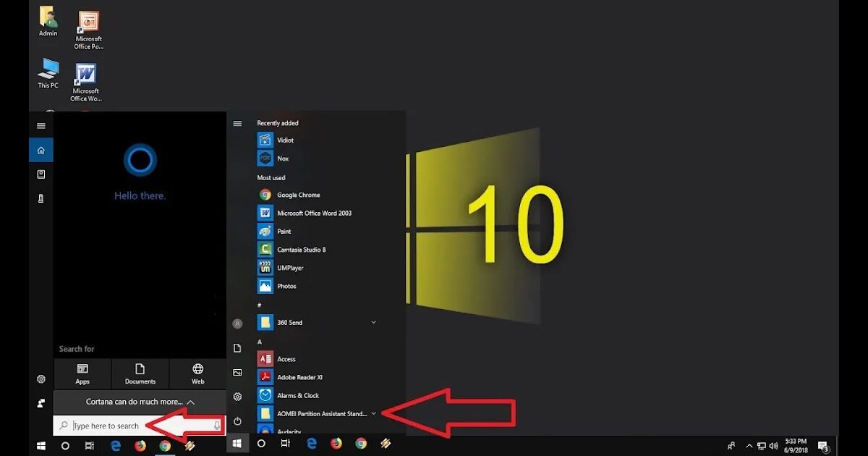The width and height of the screenshot is (868, 456).
Task: Click the highlighted Start button under the Power icon
Action: pyautogui.click(x=237, y=444)
